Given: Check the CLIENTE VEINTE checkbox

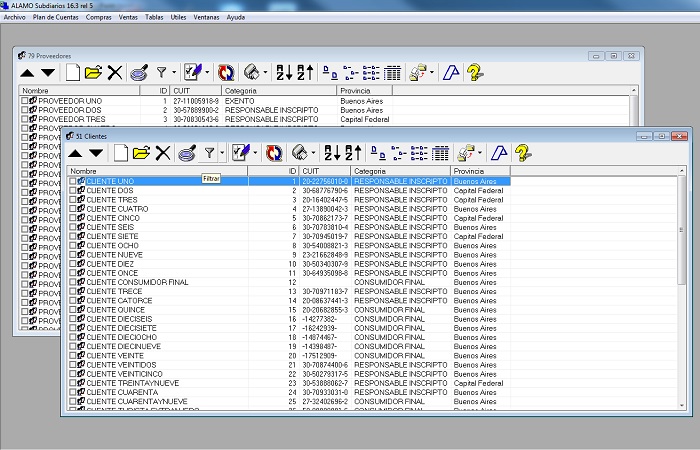Looking at the screenshot, I should pyautogui.click(x=72, y=356).
